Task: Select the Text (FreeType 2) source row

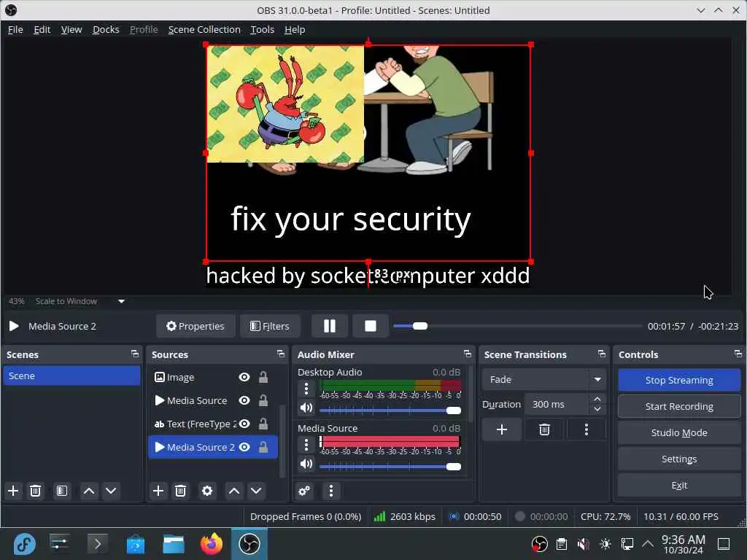Action: pyautogui.click(x=213, y=424)
